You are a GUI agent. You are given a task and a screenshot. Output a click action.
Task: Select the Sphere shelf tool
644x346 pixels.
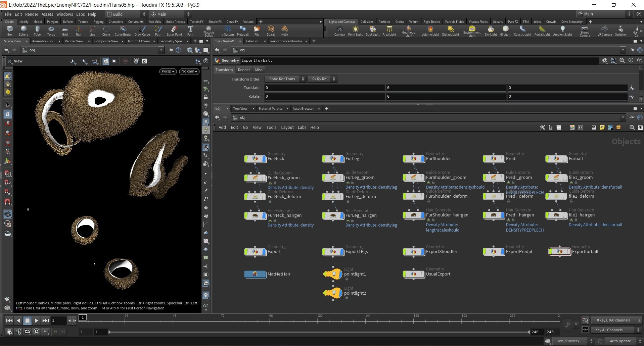[24, 31]
